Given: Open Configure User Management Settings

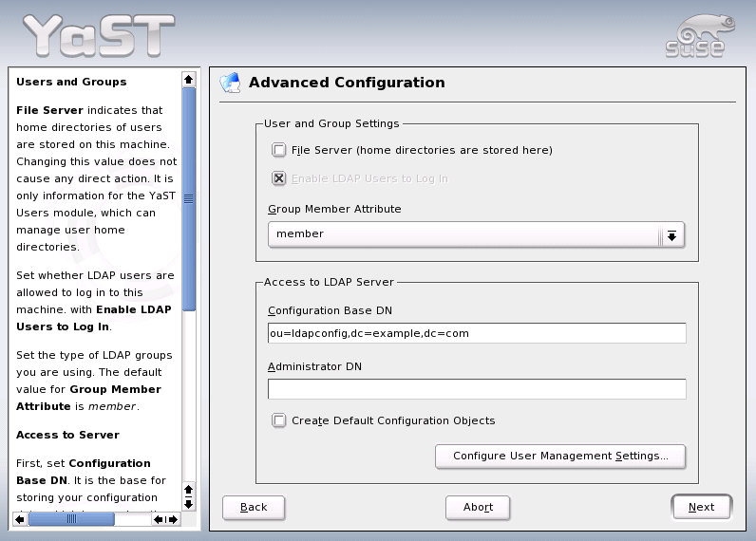Looking at the screenshot, I should tap(560, 457).
